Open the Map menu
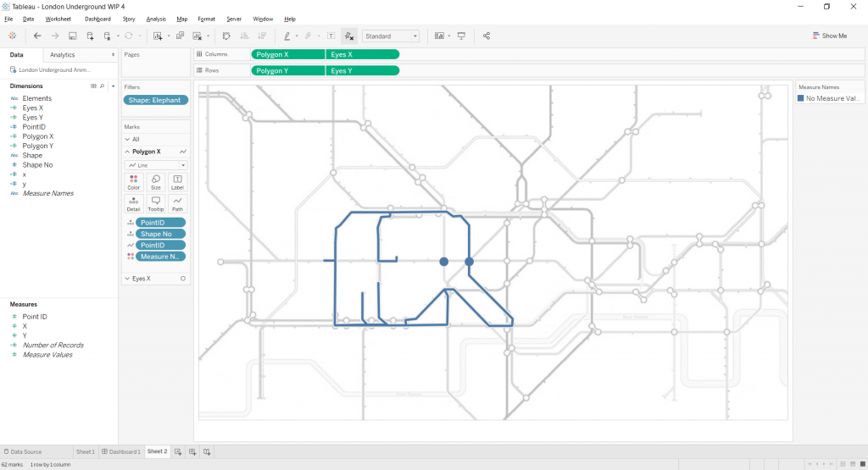 point(182,19)
